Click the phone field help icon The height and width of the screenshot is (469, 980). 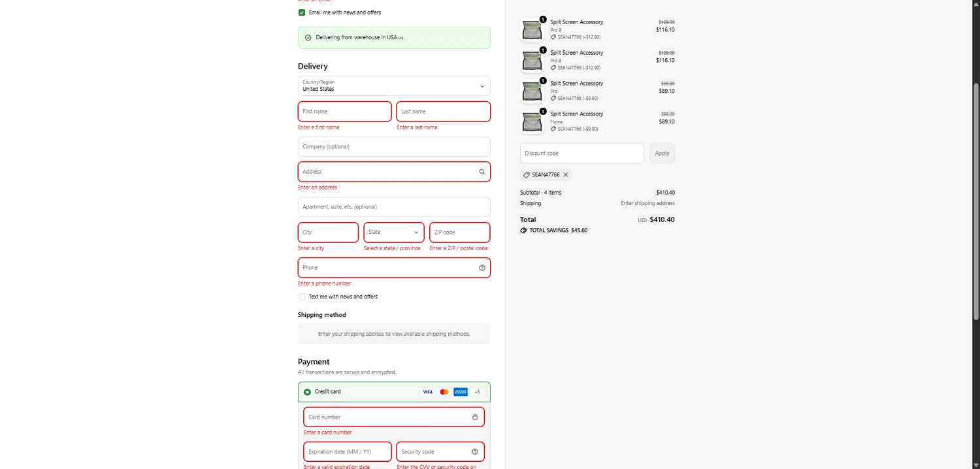[482, 268]
